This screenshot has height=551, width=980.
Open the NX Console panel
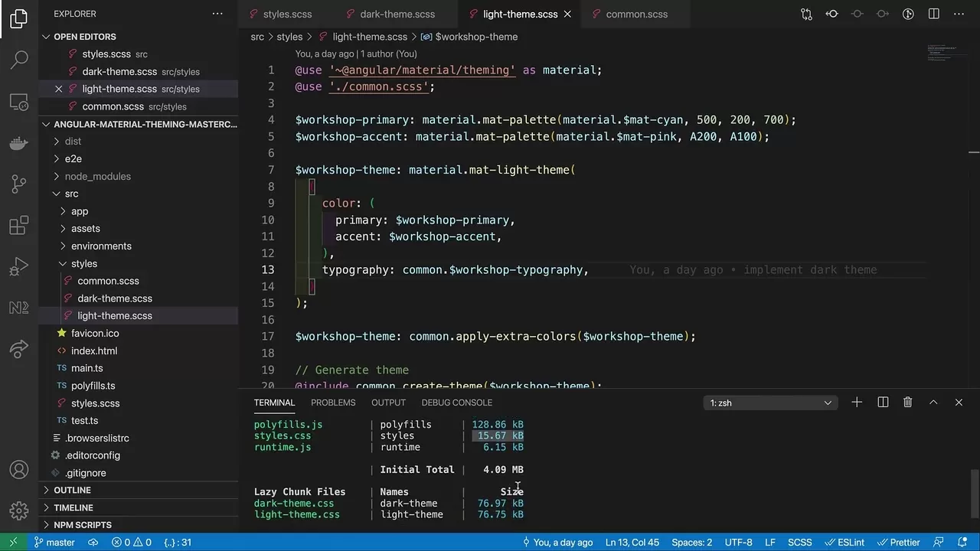[x=18, y=307]
